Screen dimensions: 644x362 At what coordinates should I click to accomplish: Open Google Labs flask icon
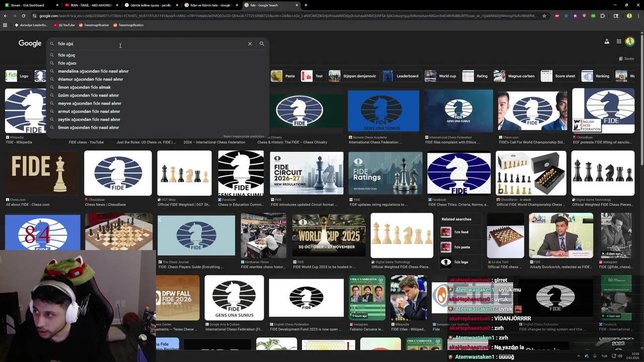(x=607, y=42)
